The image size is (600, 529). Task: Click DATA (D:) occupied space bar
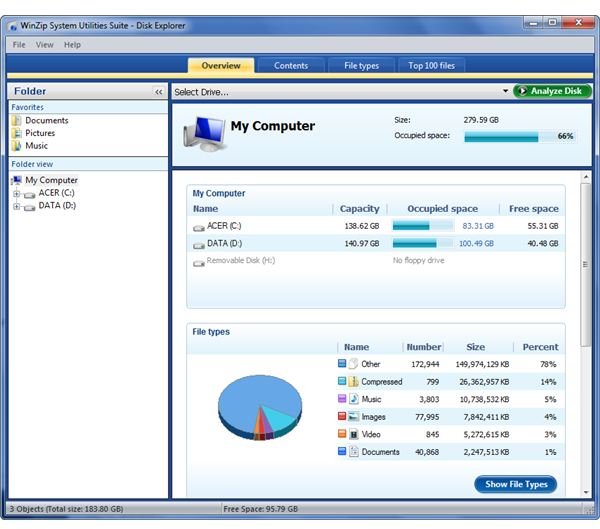click(423, 243)
